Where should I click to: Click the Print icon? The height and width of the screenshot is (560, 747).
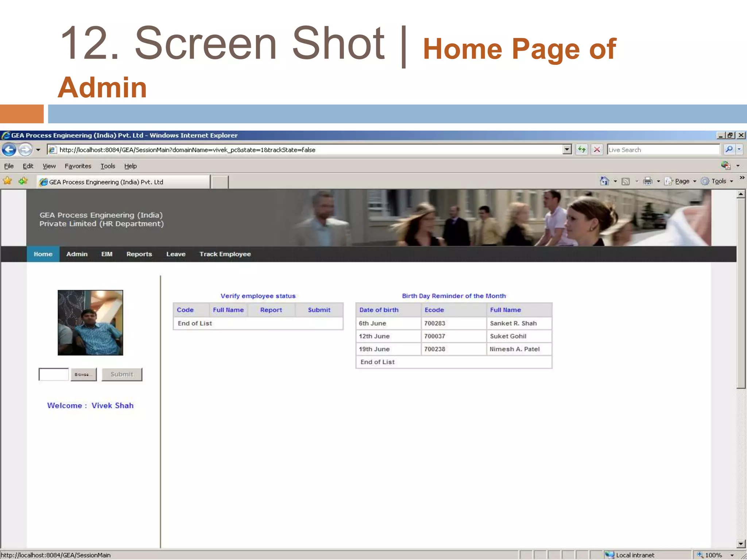tap(648, 181)
